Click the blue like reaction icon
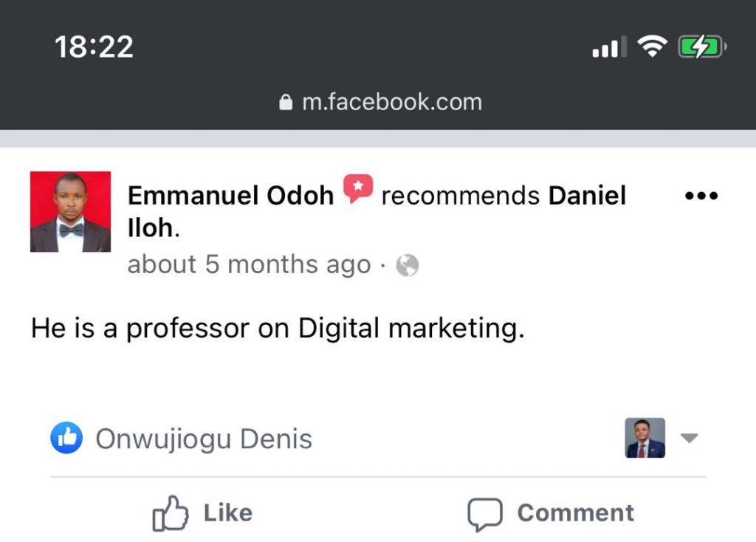Viewport: 756px width, 542px height. [x=66, y=439]
